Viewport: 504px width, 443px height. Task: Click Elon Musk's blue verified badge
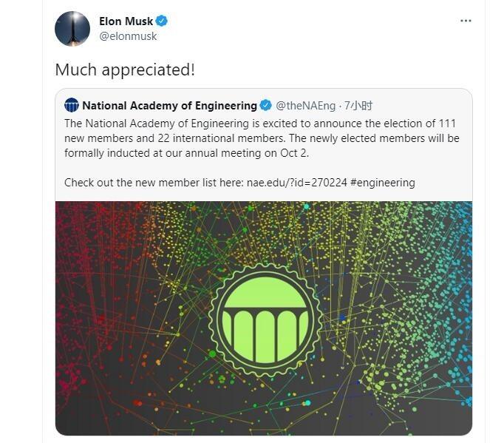(162, 21)
